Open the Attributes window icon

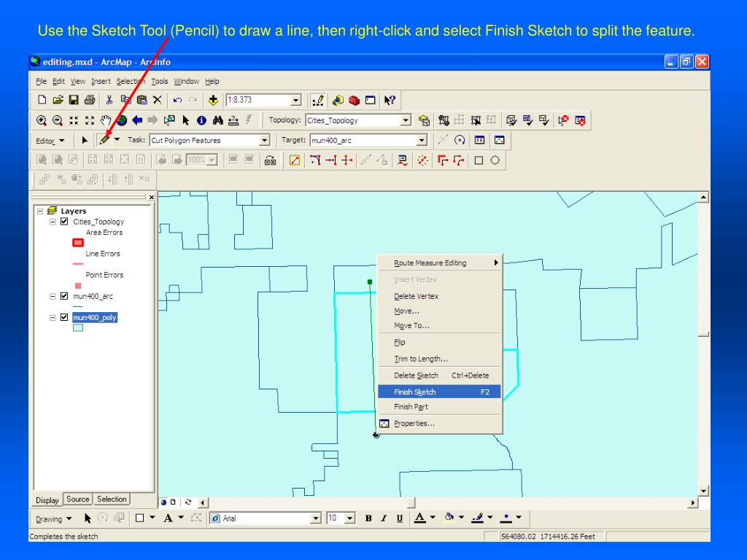pyautogui.click(x=479, y=140)
